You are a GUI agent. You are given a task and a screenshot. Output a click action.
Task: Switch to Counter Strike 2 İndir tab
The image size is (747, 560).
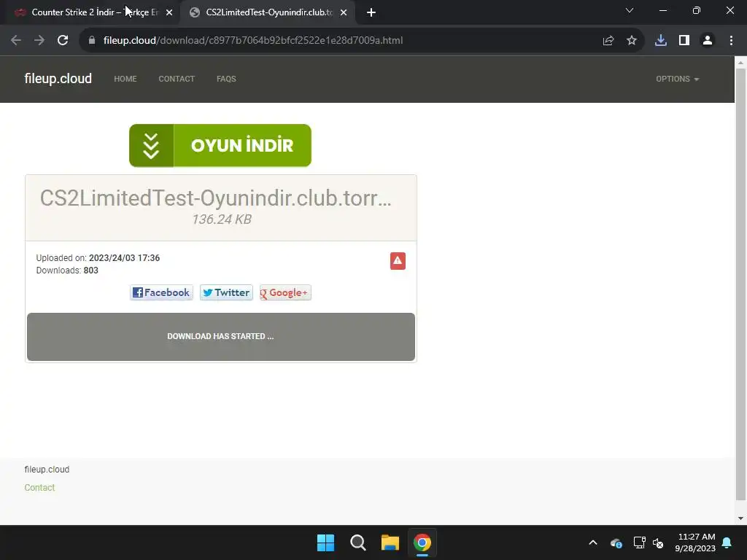click(x=90, y=12)
